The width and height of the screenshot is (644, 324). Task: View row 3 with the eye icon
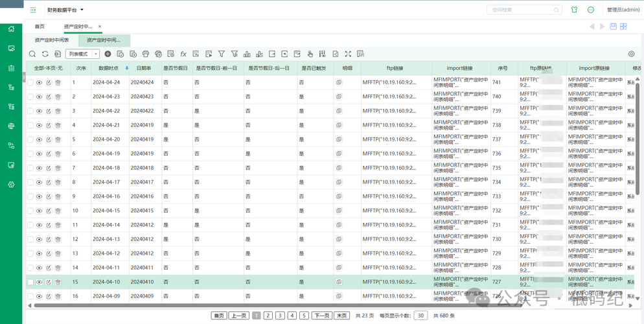point(40,111)
